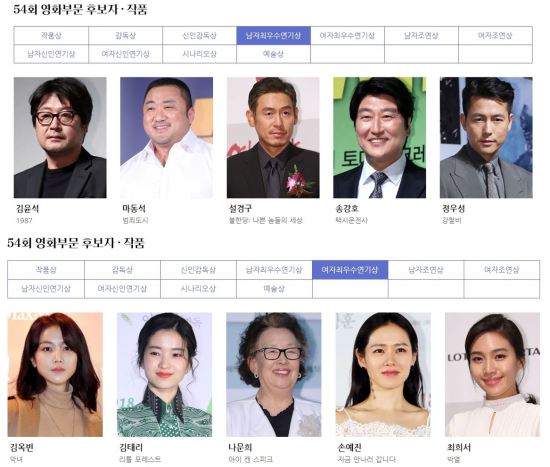Select the highlighted 여자최우수연기상 tab
The width and height of the screenshot is (550, 467).
(350, 270)
